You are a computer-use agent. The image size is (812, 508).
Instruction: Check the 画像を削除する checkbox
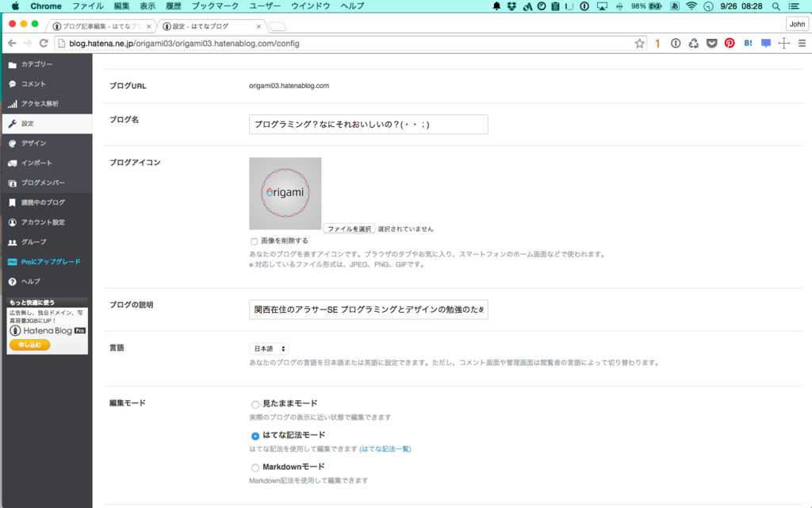tap(254, 241)
